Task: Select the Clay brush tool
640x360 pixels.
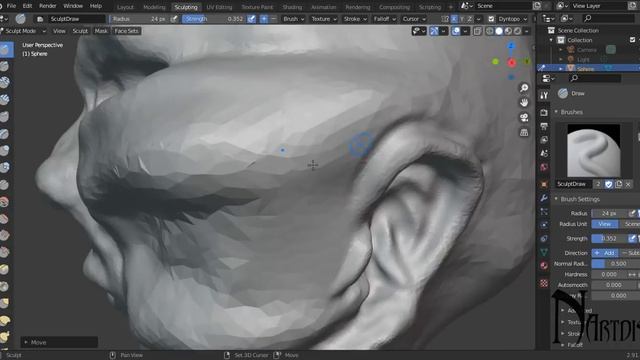Action: coord(5,82)
